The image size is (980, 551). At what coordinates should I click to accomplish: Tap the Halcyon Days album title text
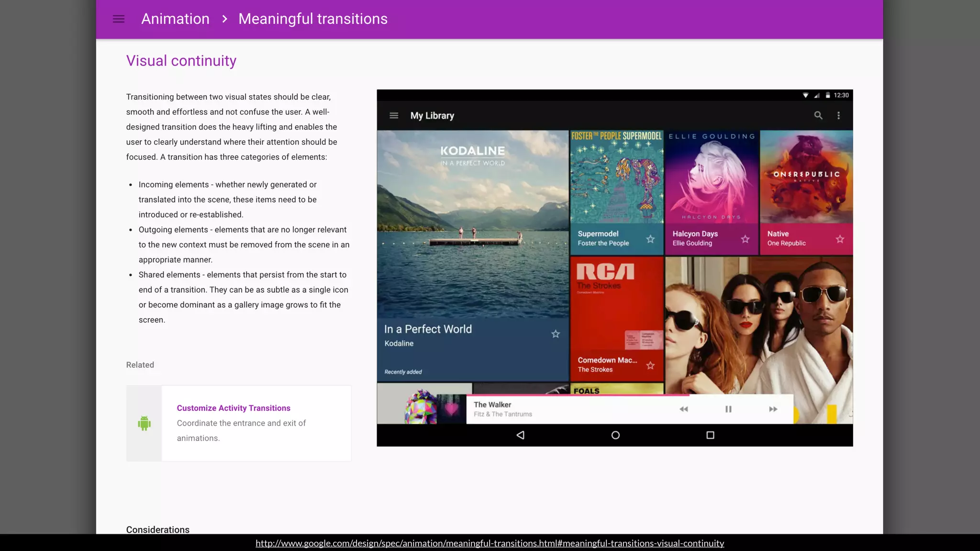point(695,234)
